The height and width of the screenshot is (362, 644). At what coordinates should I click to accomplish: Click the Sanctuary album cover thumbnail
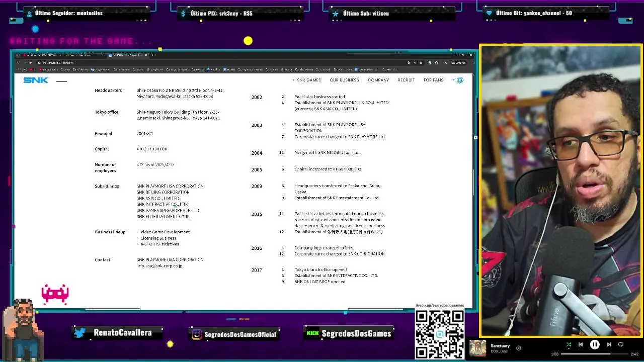478,348
